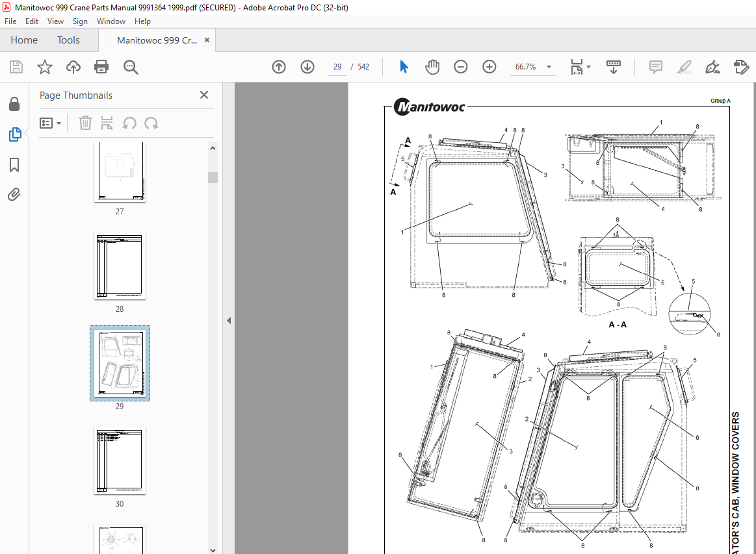Click the total pages 542 label
The height and width of the screenshot is (554, 756).
363,67
